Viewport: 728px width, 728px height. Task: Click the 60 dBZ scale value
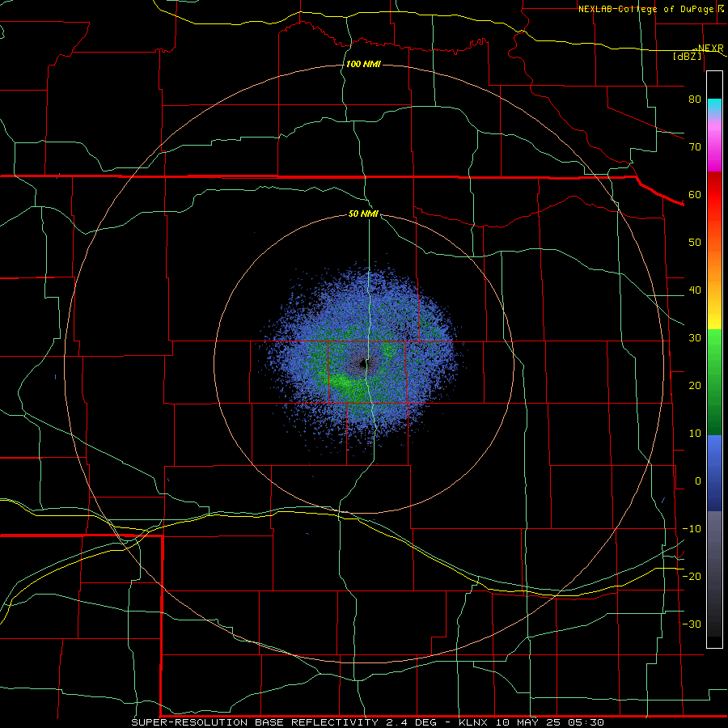695,194
